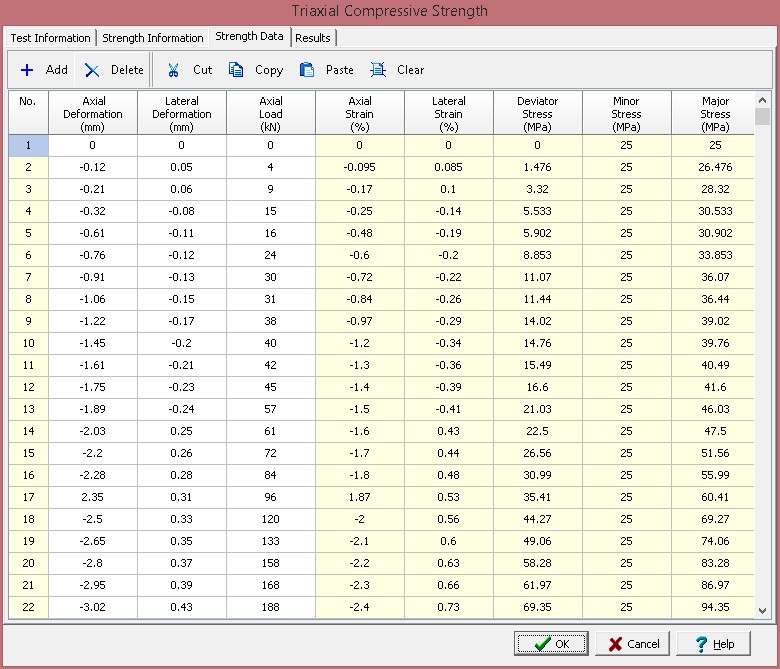Select row number 1 header
The image size is (780, 669).
(x=28, y=145)
